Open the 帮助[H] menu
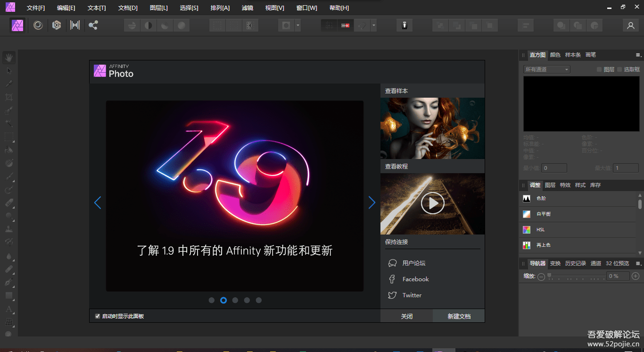 coord(339,8)
